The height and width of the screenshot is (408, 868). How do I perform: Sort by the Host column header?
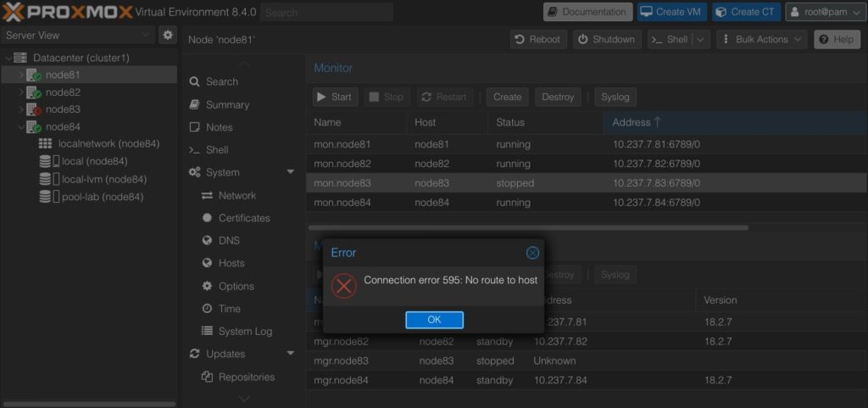448,122
